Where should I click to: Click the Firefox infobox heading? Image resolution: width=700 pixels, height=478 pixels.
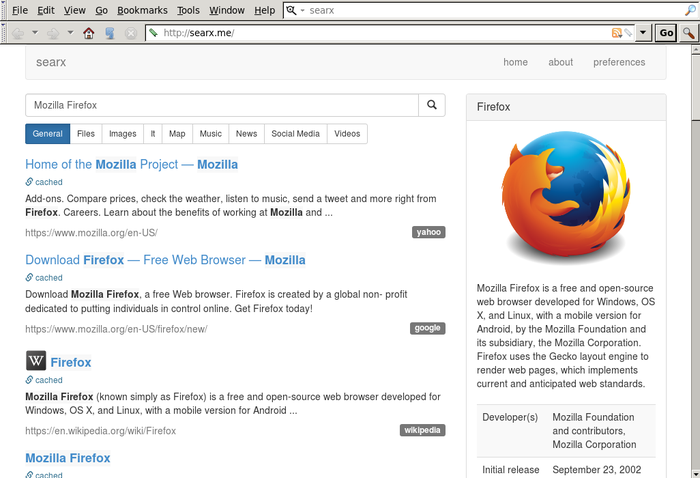[493, 107]
